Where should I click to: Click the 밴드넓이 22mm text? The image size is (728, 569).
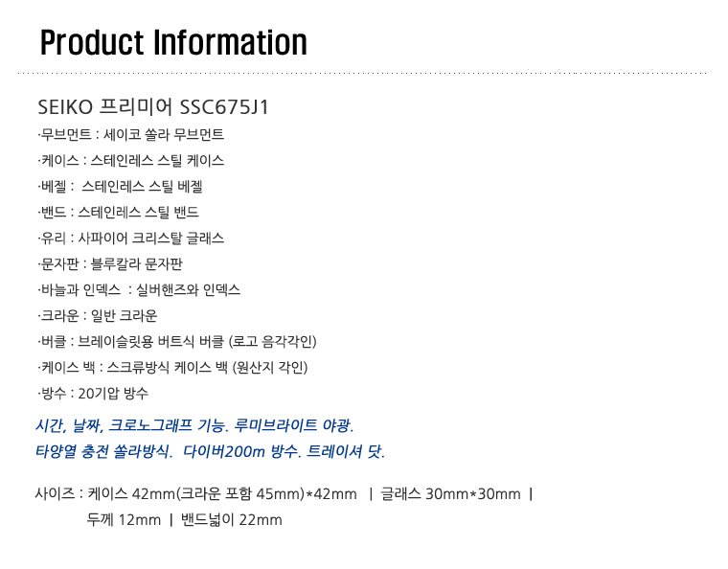(231, 520)
